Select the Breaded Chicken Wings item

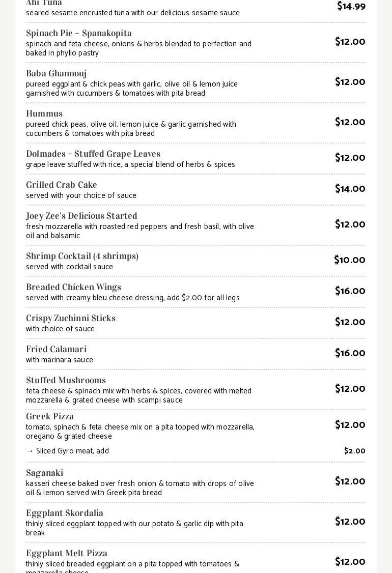coord(73,288)
